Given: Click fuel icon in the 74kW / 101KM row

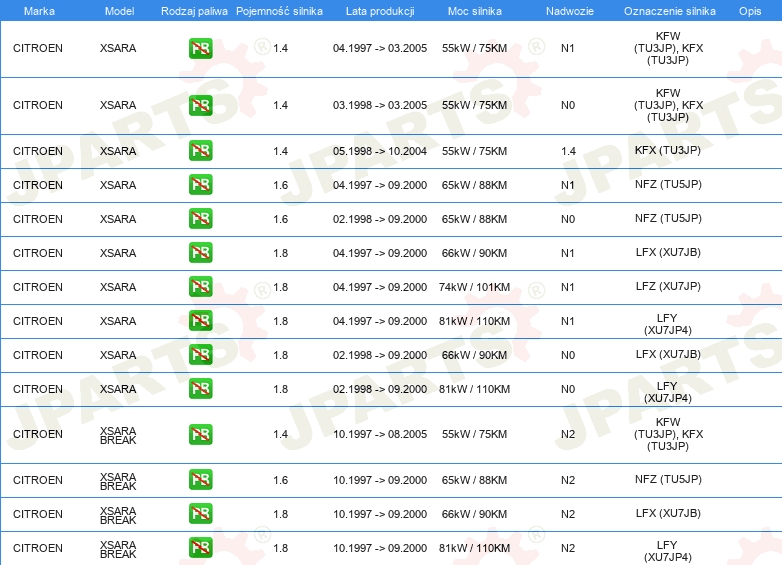Looking at the screenshot, I should point(200,286).
